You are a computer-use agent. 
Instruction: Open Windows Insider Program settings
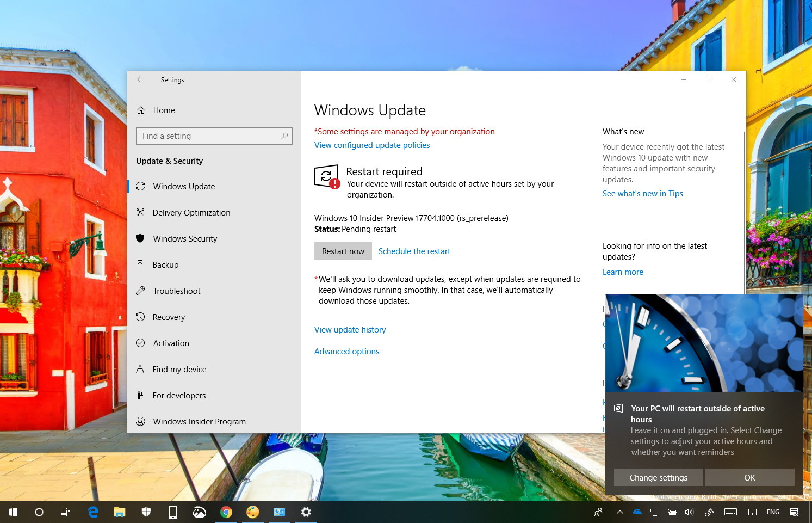pyautogui.click(x=199, y=421)
